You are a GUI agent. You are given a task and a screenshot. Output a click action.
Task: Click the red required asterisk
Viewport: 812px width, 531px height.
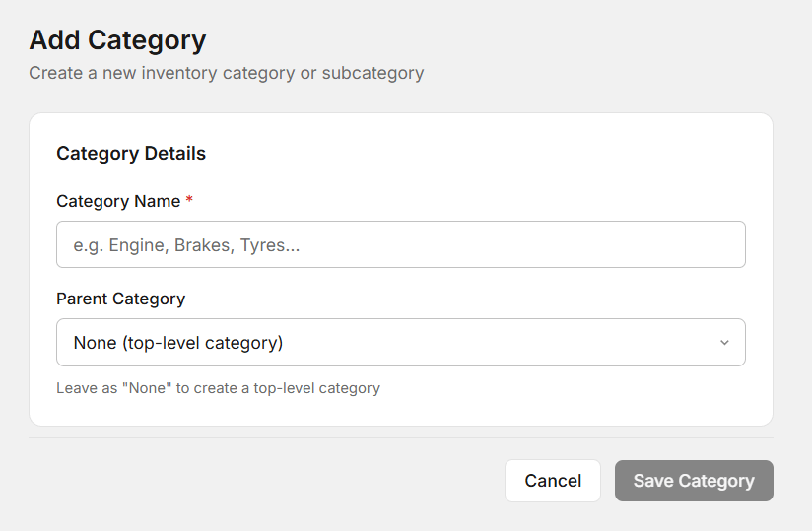coord(189,201)
